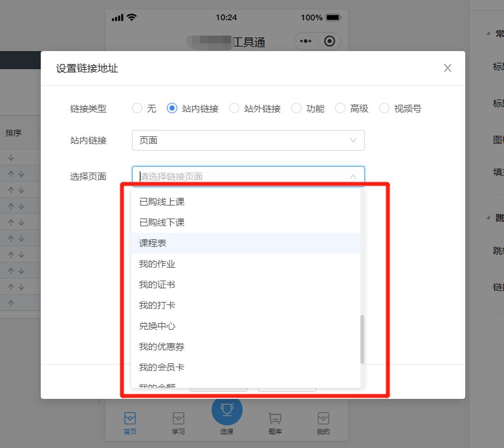Choose 已购线上课 from the list

pyautogui.click(x=246, y=202)
